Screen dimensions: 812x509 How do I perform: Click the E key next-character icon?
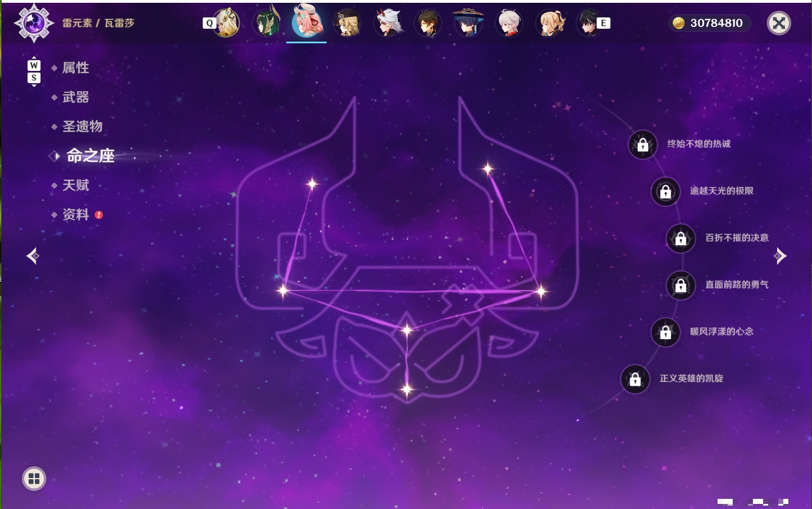click(603, 23)
